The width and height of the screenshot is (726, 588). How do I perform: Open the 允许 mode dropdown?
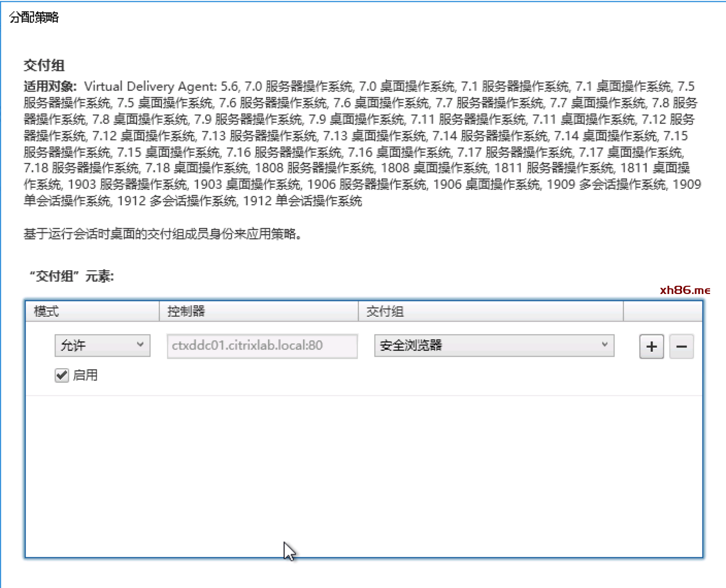[102, 346]
